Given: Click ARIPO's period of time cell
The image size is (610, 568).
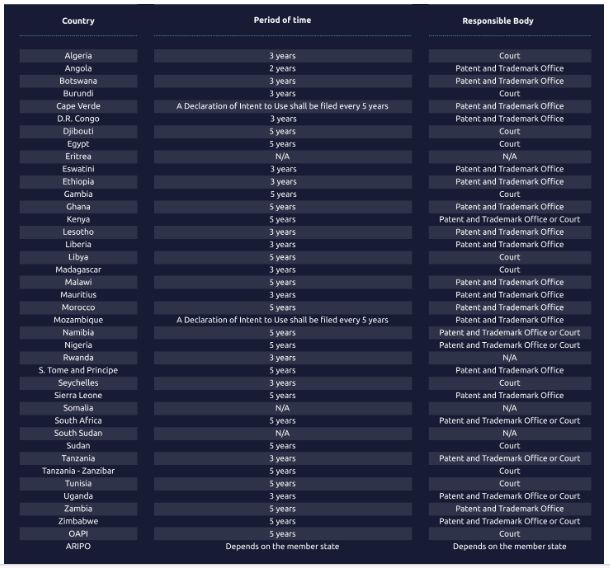Looking at the screenshot, I should click(x=282, y=546).
